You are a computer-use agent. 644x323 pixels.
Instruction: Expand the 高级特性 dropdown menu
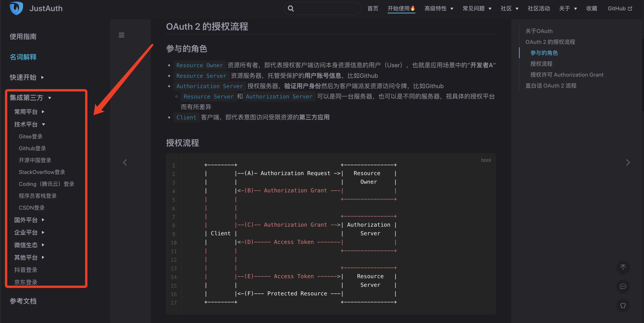tap(439, 8)
